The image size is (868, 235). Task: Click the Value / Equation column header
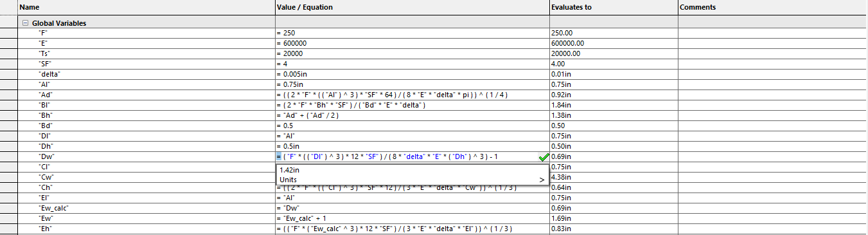[412, 7]
